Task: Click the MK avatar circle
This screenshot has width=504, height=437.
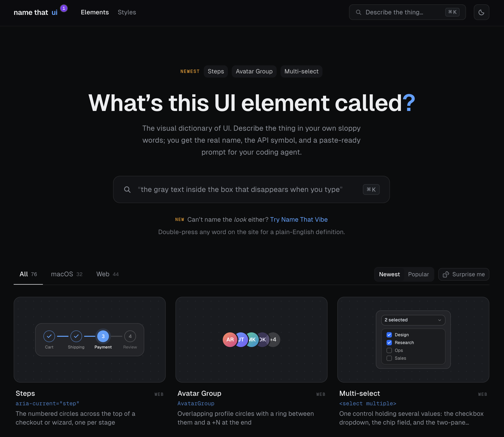Action: (252, 339)
